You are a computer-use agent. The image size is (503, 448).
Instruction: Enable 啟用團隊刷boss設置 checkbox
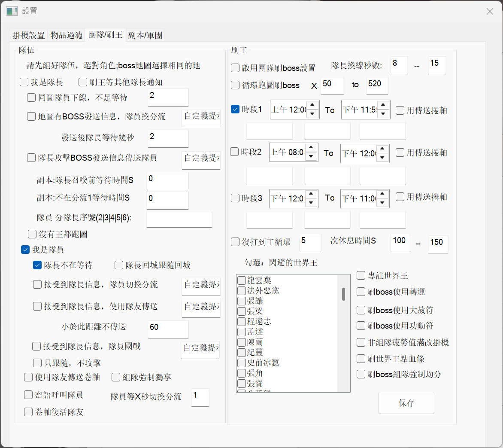pyautogui.click(x=235, y=68)
